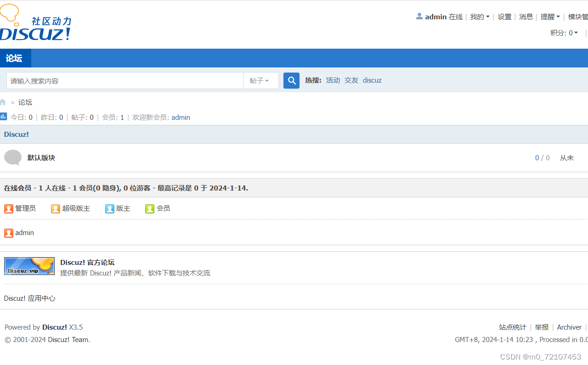The height and width of the screenshot is (365, 588).
Task: Open the 默认版块 forum link
Action: click(x=41, y=158)
